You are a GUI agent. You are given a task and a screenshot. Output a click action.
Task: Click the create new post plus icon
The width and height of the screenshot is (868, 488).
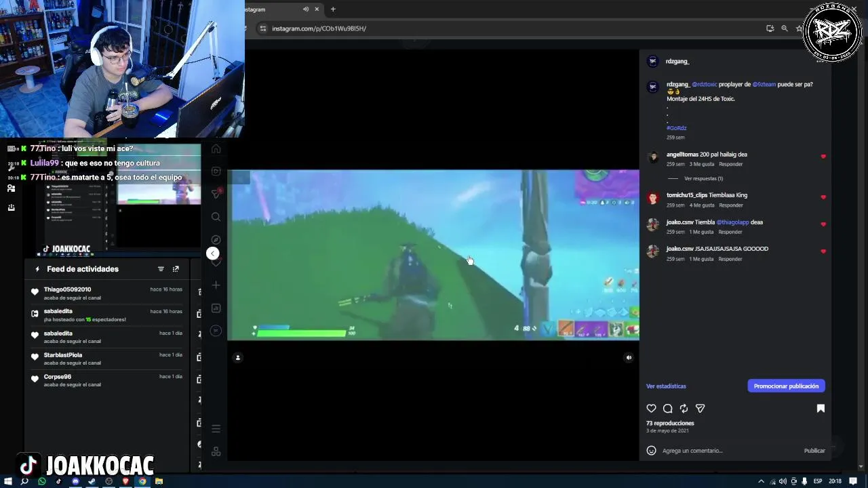point(216,285)
